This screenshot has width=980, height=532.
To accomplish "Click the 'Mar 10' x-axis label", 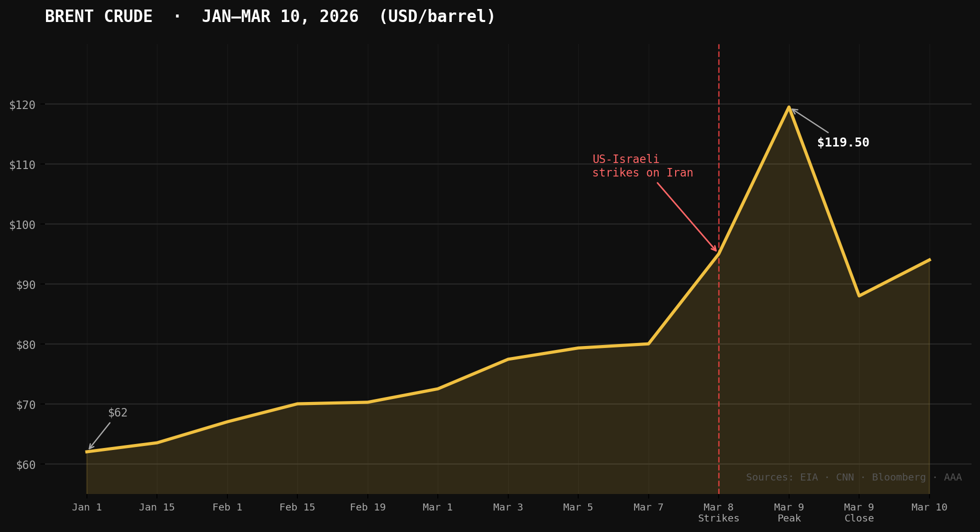I will coord(929,507).
